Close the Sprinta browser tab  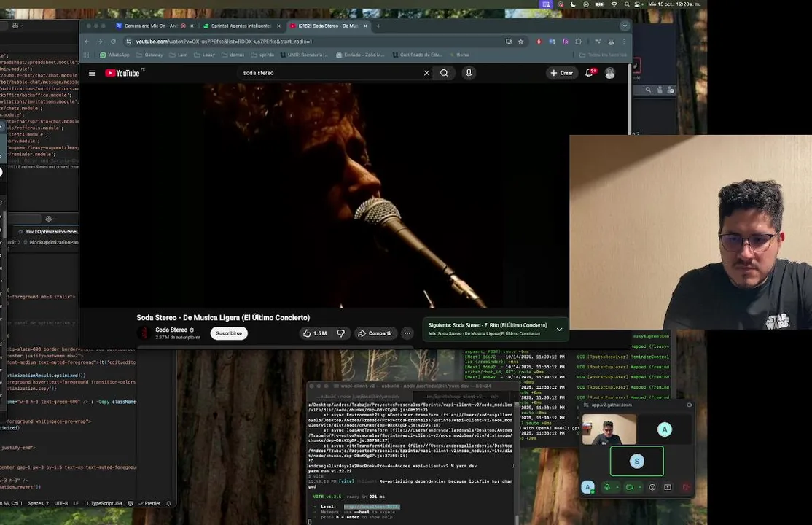click(278, 26)
